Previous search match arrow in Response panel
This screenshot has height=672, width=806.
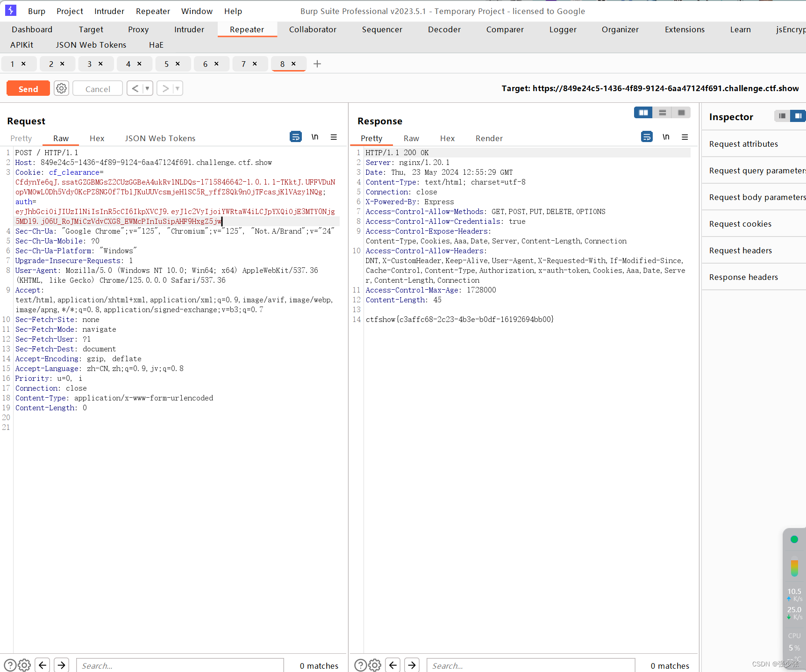tap(393, 665)
